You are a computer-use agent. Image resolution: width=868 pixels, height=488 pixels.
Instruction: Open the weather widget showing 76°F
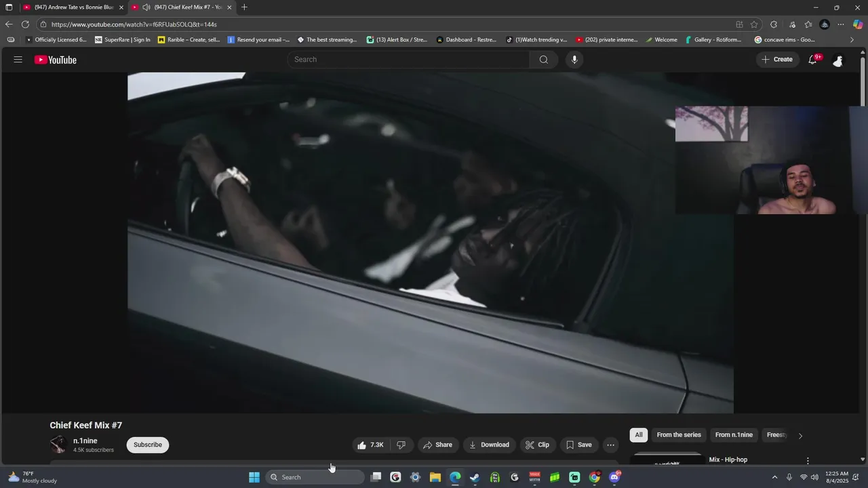click(33, 477)
